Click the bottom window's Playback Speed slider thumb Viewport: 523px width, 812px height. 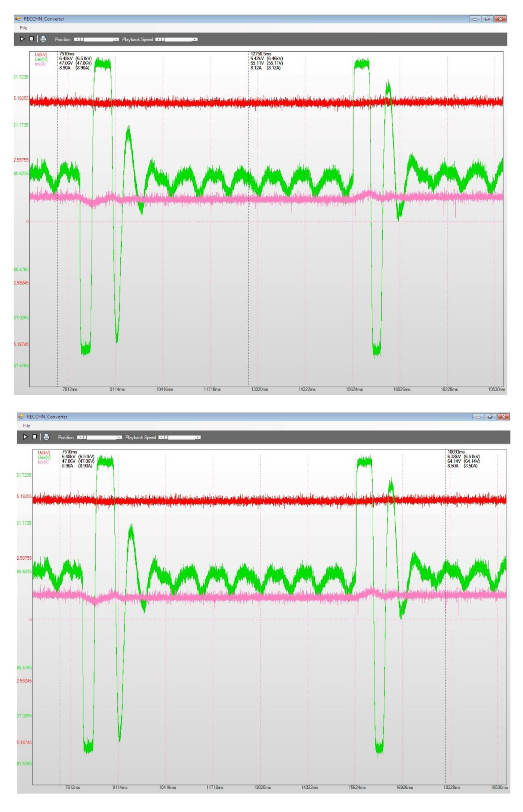(166, 437)
